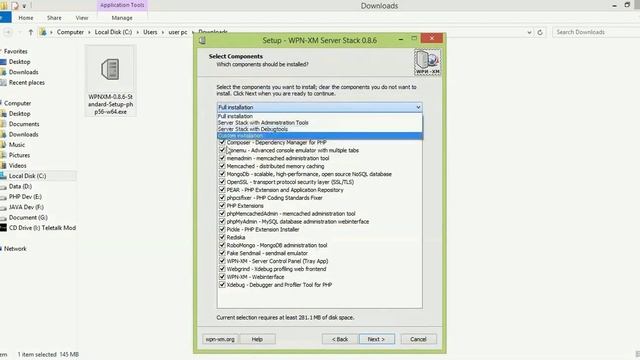Click Application Tools tab header
This screenshot has height=360, width=640.
[x=122, y=5]
